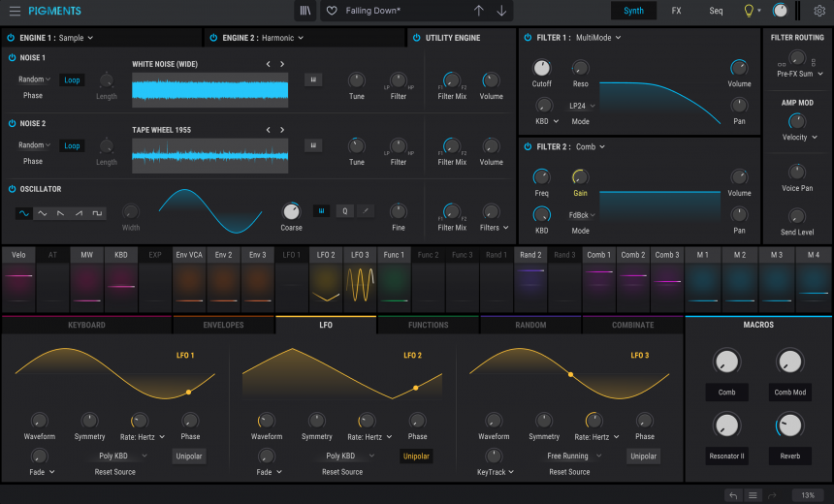The image size is (834, 504).
Task: Toggle LFO 2 Unipolar mode
Action: point(416,456)
